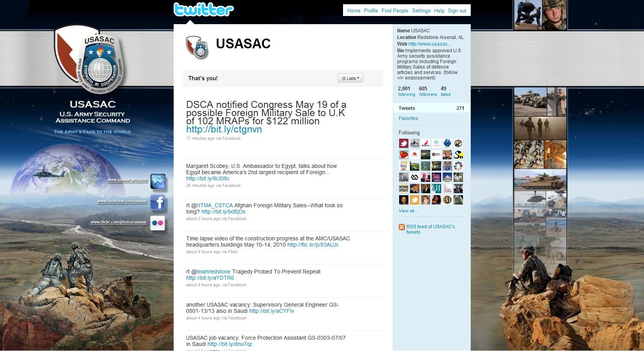Open the Project Manager University avatar
The height and width of the screenshot is (351, 644).
click(x=447, y=189)
